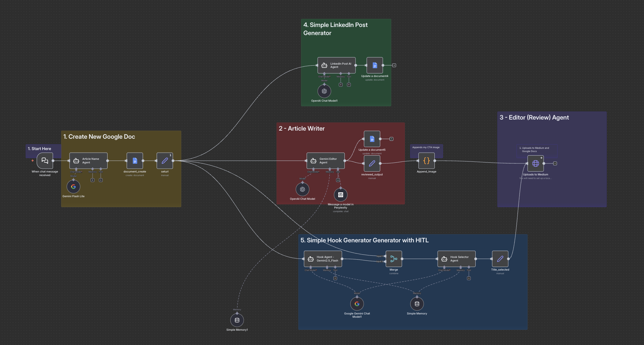Select the Update a document5 Google Docs node
644x345 pixels.
click(x=371, y=138)
